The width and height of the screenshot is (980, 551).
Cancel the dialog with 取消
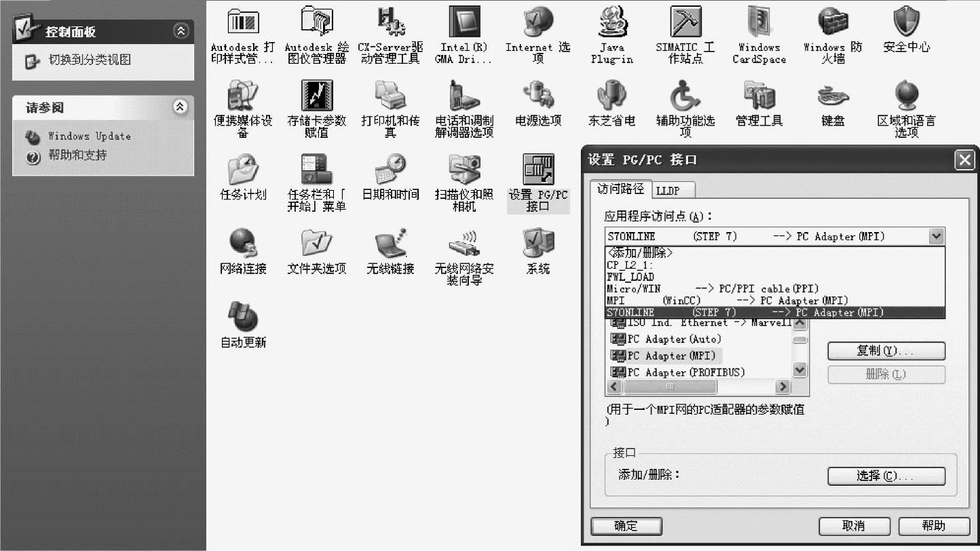click(854, 526)
